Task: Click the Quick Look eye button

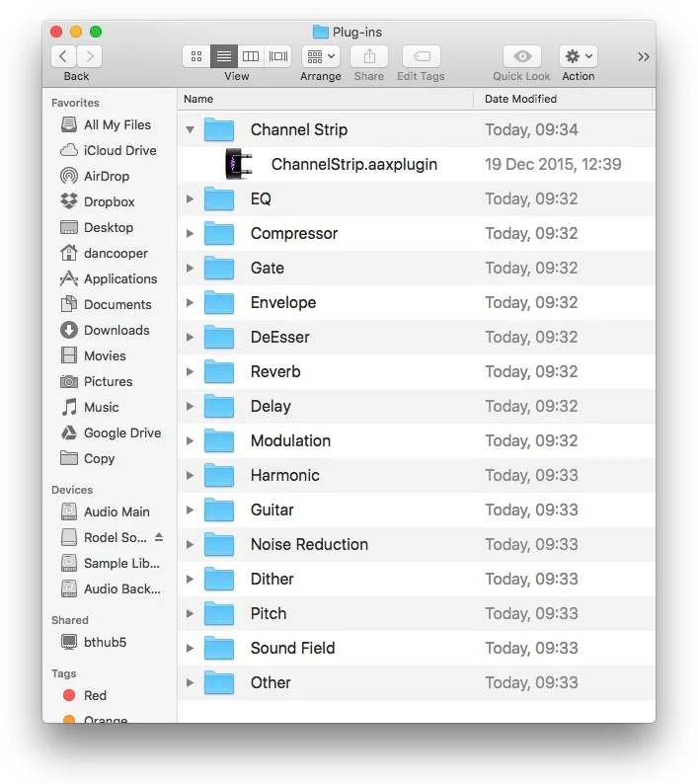Action: 522,56
